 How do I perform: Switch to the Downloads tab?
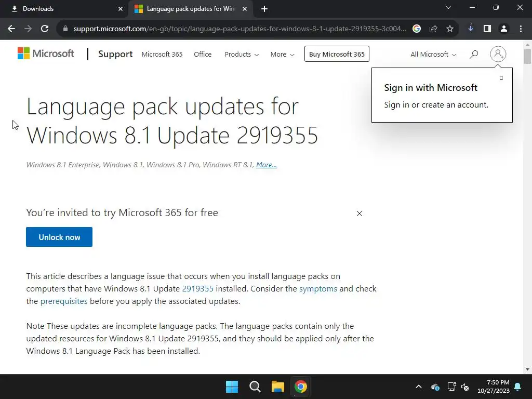[64, 9]
